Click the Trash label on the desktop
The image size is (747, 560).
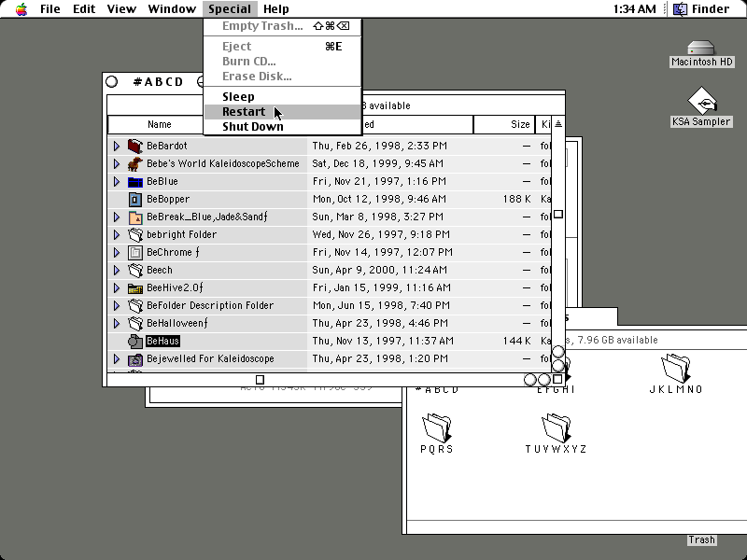702,539
